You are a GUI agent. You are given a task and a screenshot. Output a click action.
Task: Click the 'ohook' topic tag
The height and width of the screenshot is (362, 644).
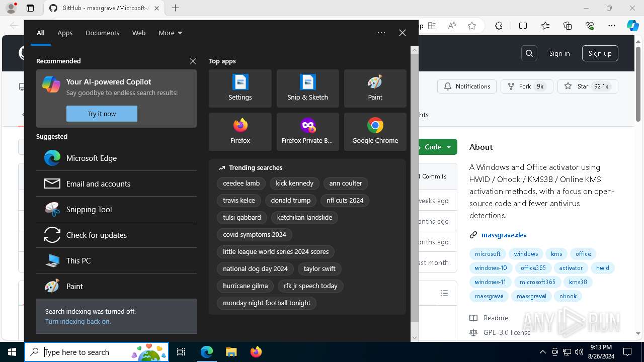[568, 296]
